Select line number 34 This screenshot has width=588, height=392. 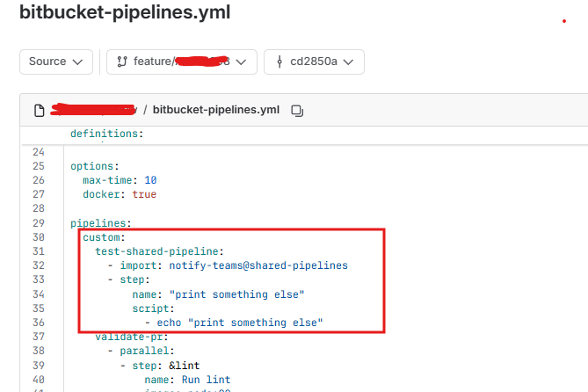pyautogui.click(x=39, y=294)
